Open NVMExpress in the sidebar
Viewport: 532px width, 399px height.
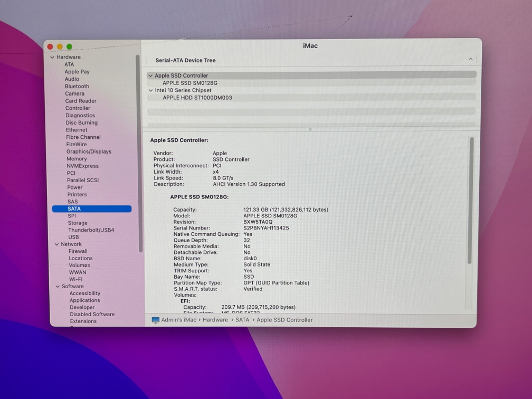tap(82, 166)
